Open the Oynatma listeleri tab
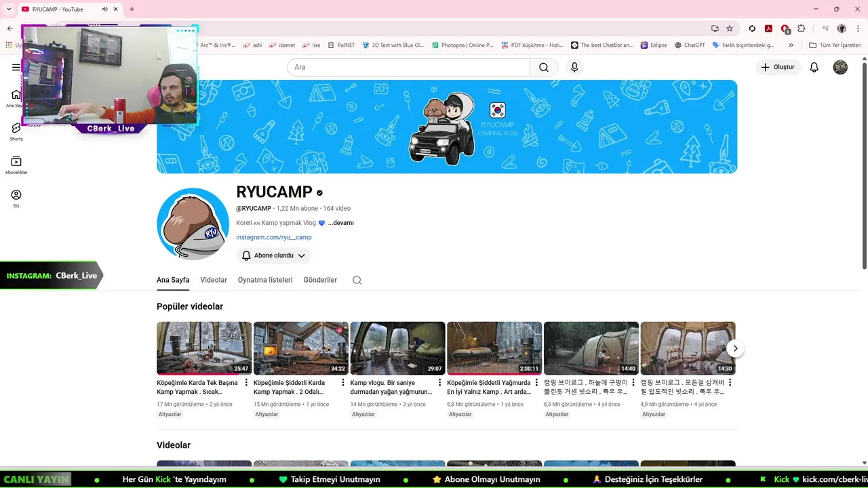The image size is (868, 488). (265, 280)
